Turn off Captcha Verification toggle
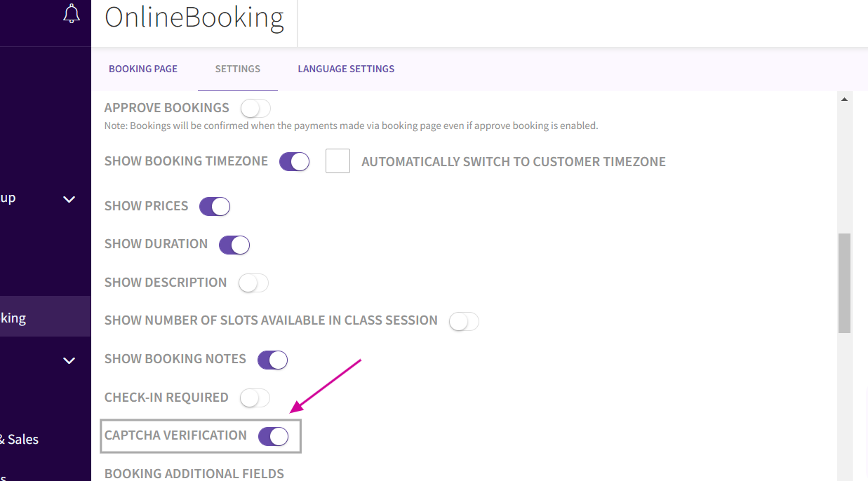Image resolution: width=868 pixels, height=481 pixels. pos(273,436)
